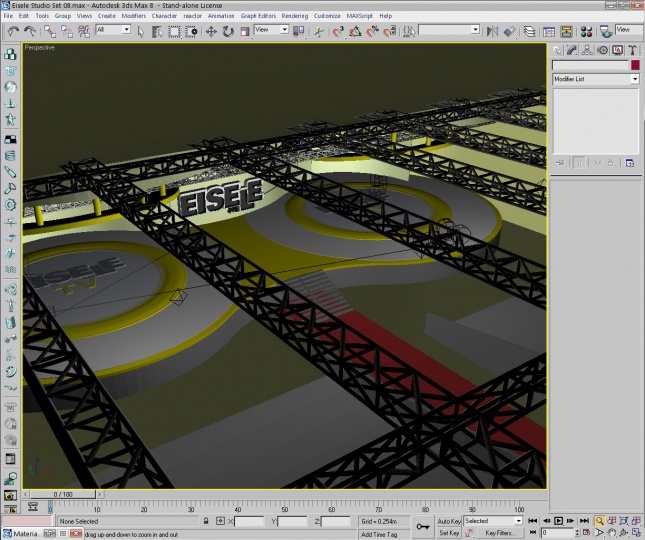Activate the Select and Scale tool

245,32
